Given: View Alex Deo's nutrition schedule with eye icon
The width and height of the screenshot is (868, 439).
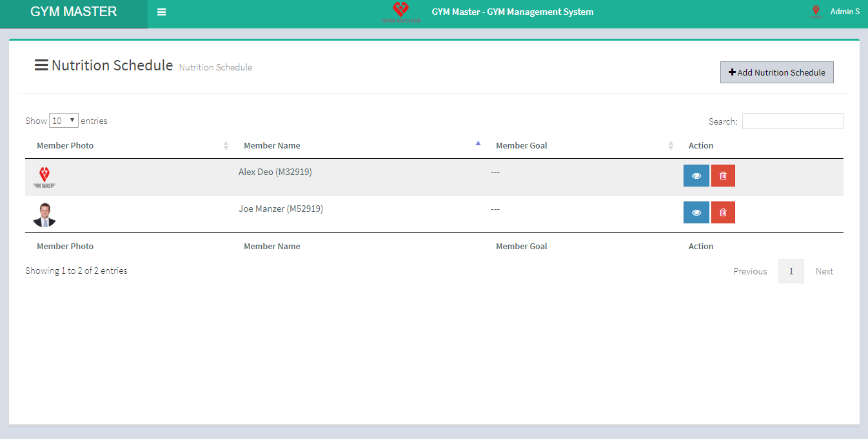Looking at the screenshot, I should 696,176.
